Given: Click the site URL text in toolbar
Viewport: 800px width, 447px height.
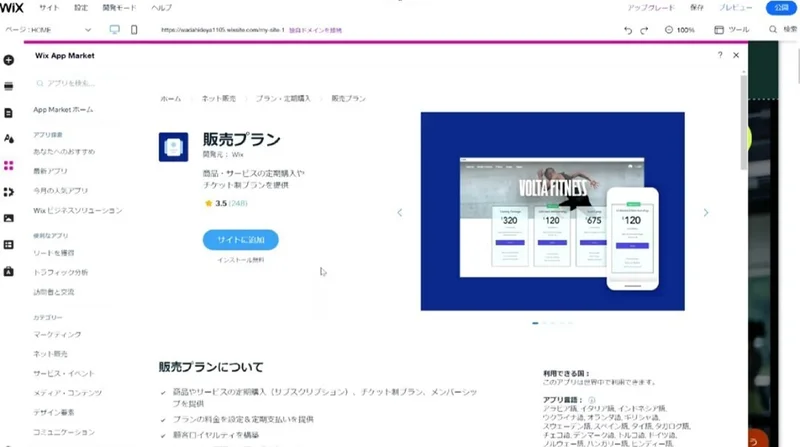Looking at the screenshot, I should tap(223, 30).
